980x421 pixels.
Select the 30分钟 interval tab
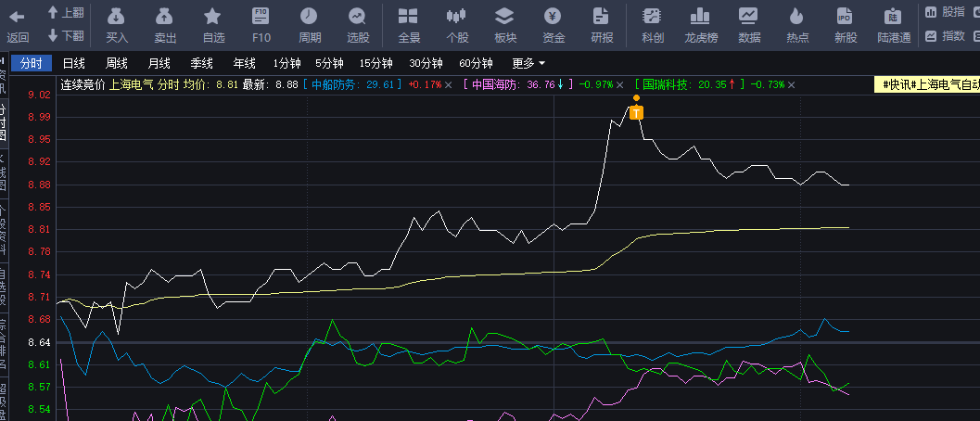(x=426, y=63)
